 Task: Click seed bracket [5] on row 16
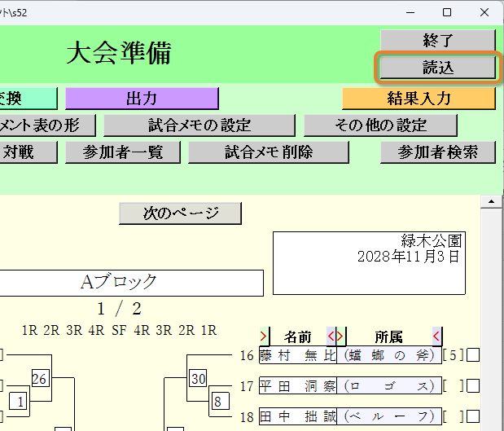tap(454, 355)
